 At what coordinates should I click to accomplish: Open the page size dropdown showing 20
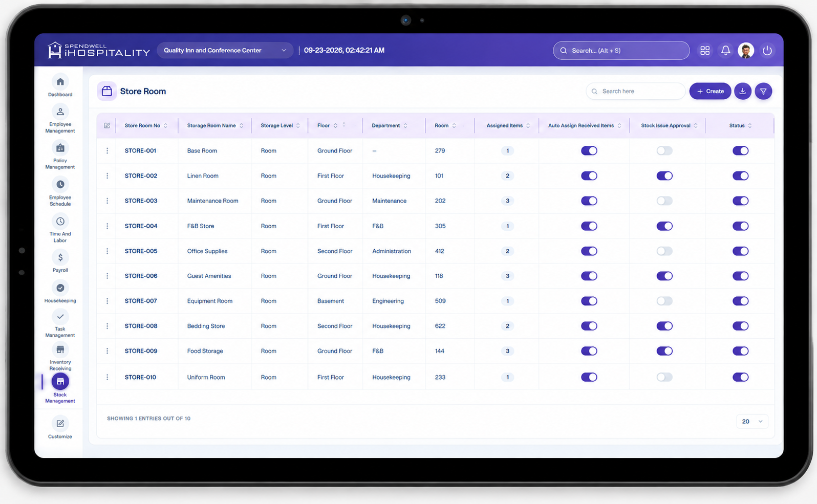pyautogui.click(x=752, y=422)
